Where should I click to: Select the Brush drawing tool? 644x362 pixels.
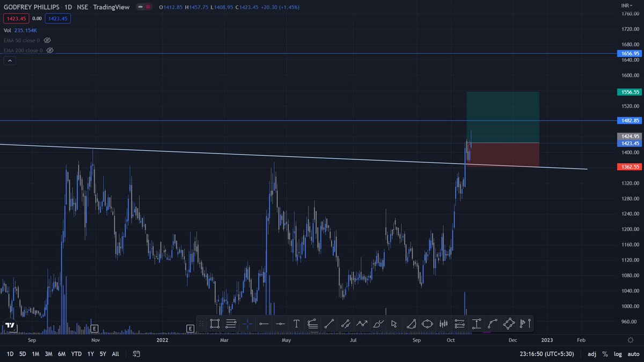click(378, 323)
